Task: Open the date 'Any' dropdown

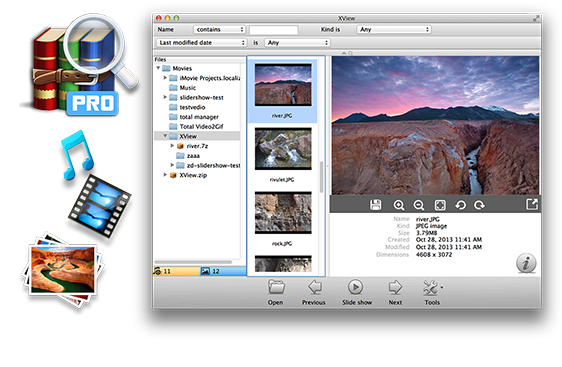Action: [x=297, y=43]
